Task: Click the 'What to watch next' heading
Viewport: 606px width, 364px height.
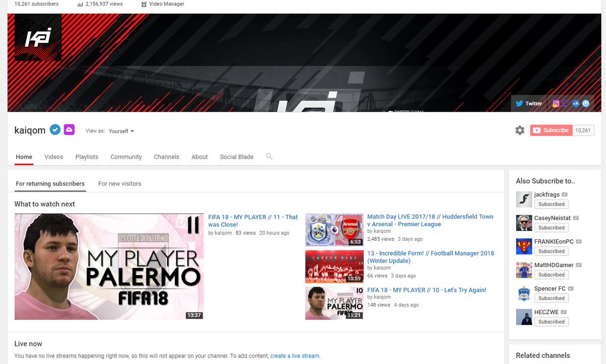Action: click(44, 204)
